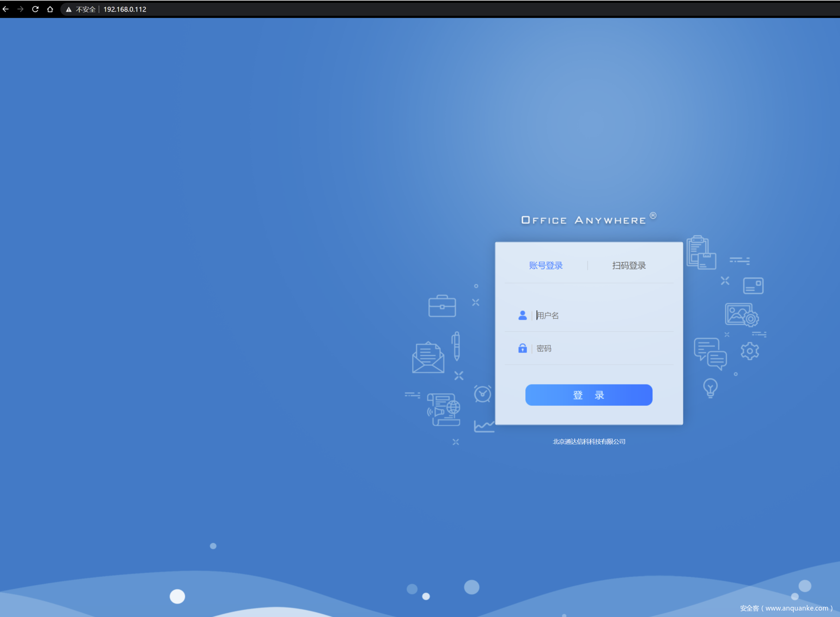Click the envelope mail decoration icon
840x617 pixels.
click(x=428, y=358)
